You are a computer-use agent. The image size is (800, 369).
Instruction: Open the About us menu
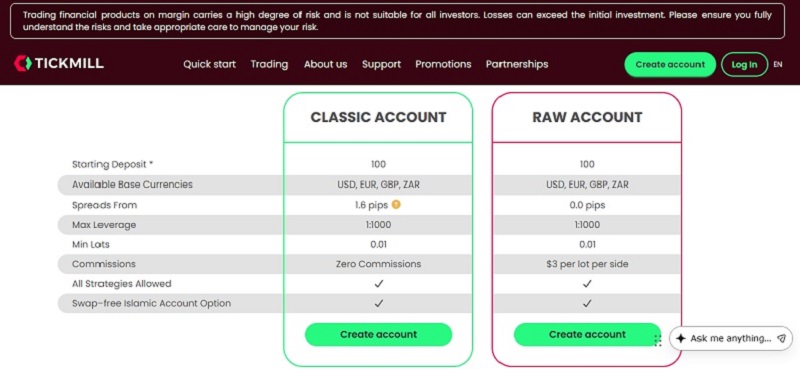[326, 64]
